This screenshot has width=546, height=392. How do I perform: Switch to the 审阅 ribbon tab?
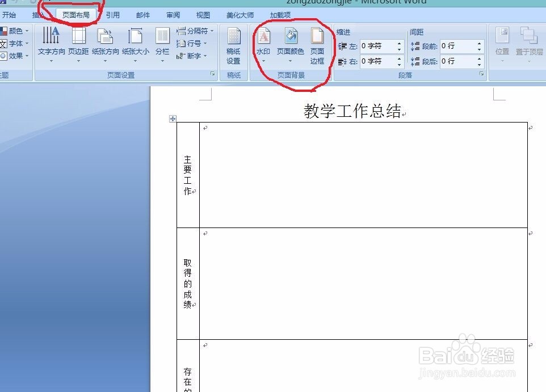click(172, 15)
